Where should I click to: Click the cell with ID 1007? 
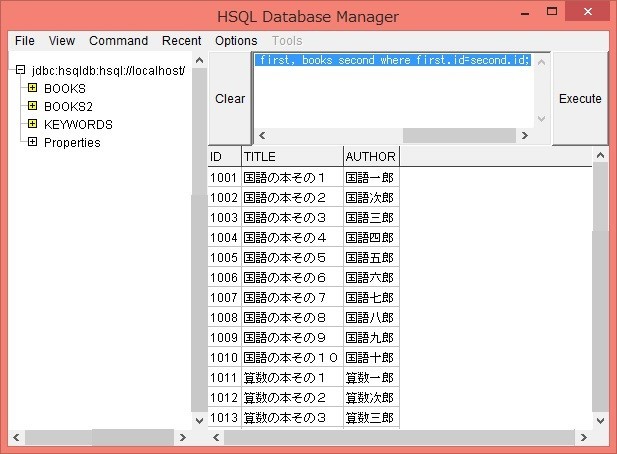click(x=225, y=297)
